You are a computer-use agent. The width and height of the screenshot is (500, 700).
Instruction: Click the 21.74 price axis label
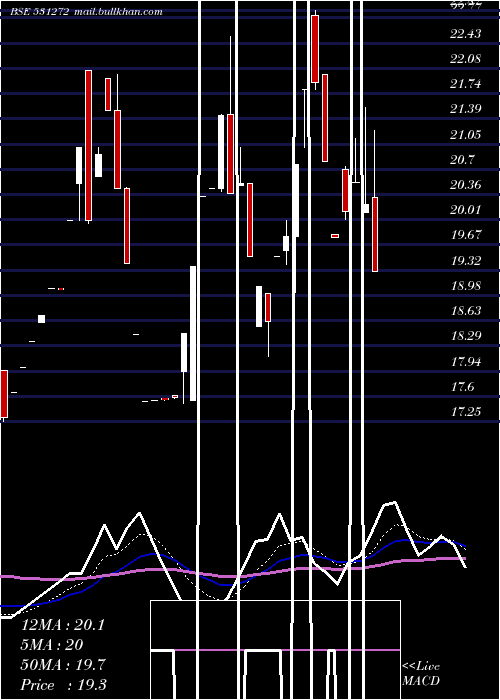[466, 83]
